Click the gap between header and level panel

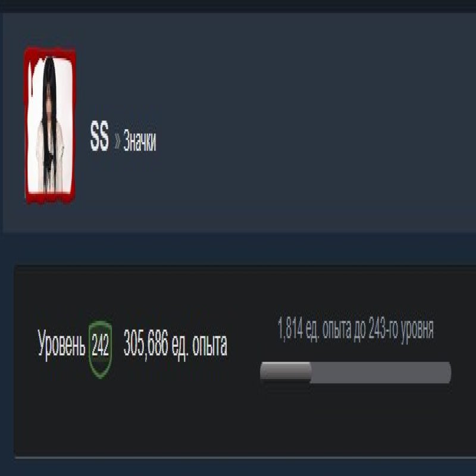coord(238,249)
